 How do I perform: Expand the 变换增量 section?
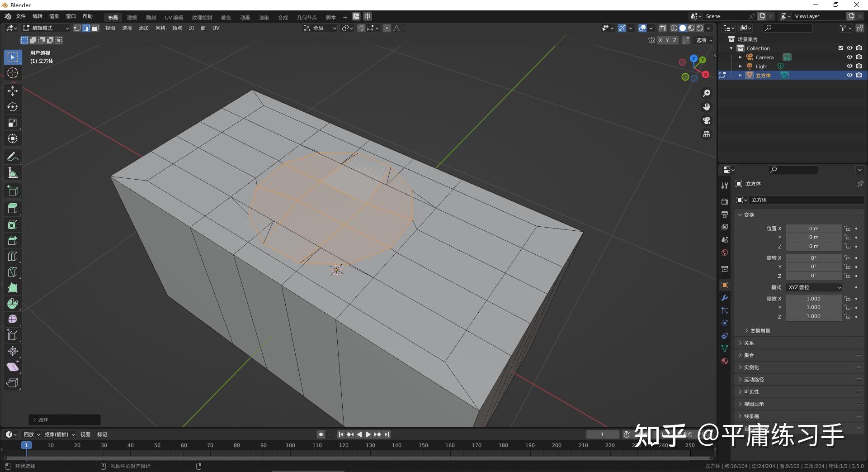[759, 330]
